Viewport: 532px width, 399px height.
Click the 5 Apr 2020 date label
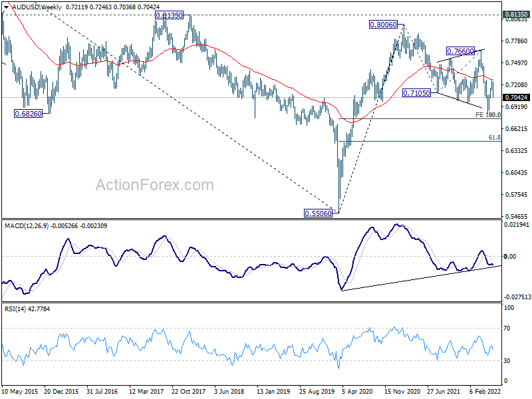(x=357, y=392)
